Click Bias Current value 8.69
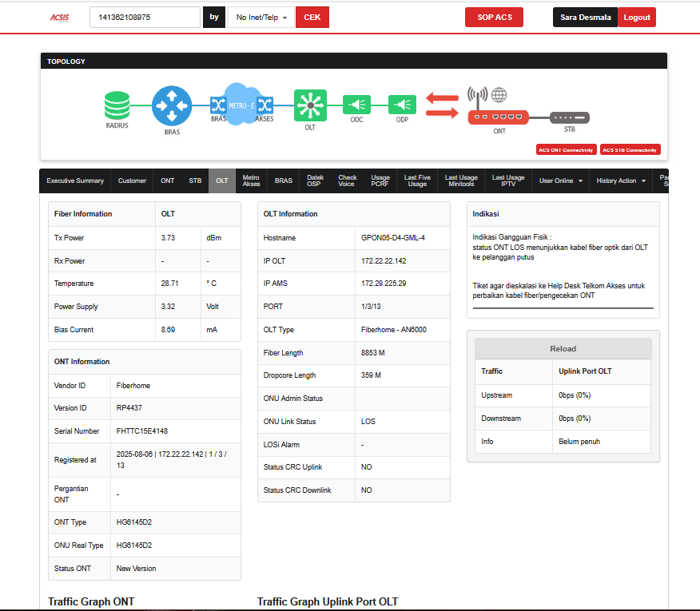Viewport: 700px width, 611px height. tap(168, 330)
